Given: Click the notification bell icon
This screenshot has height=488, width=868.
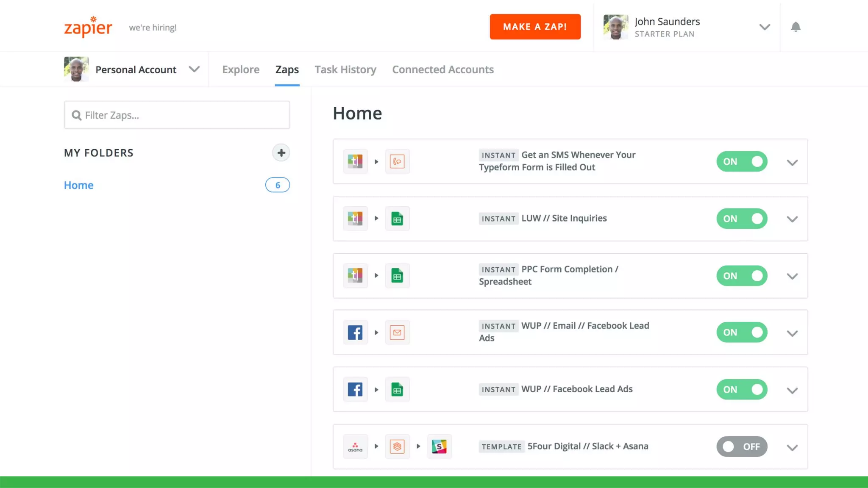Looking at the screenshot, I should tap(796, 27).
